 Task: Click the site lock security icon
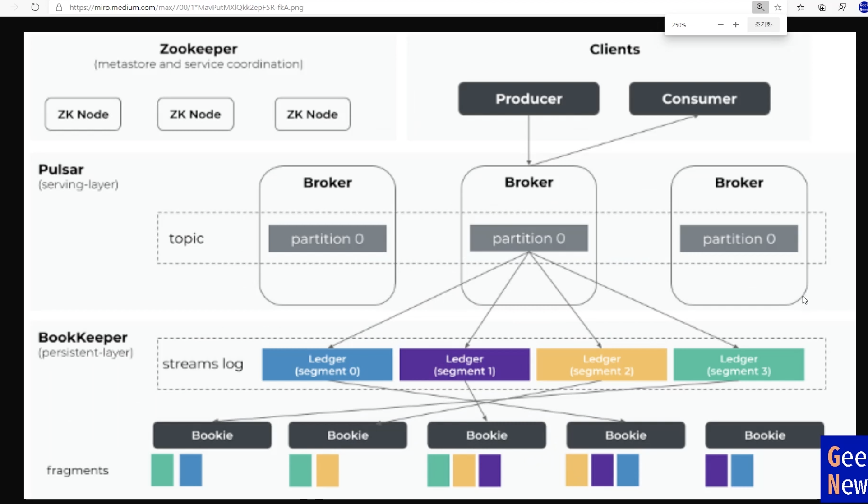(59, 7)
